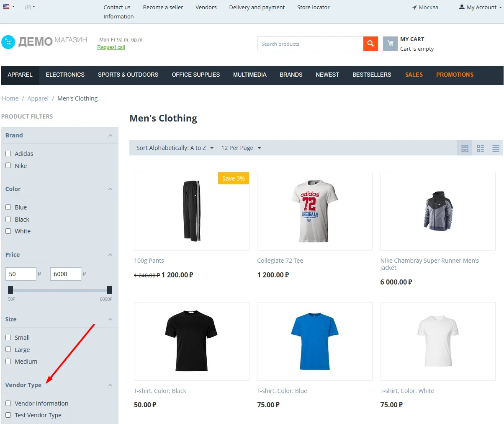The height and width of the screenshot is (424, 504).
Task: Collapse the Size filter section
Action: click(110, 319)
